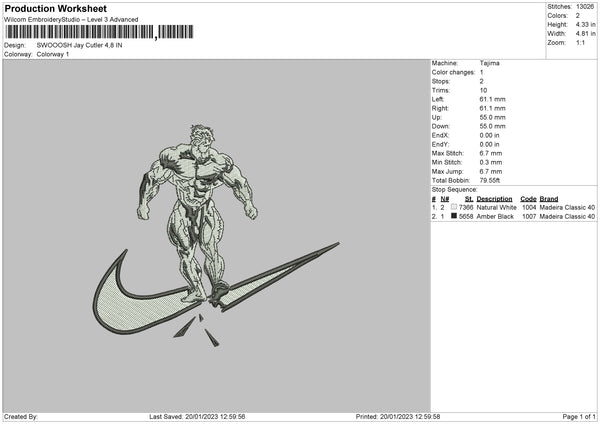
Task: Click the 'Color changes:' label
Action: [453, 72]
